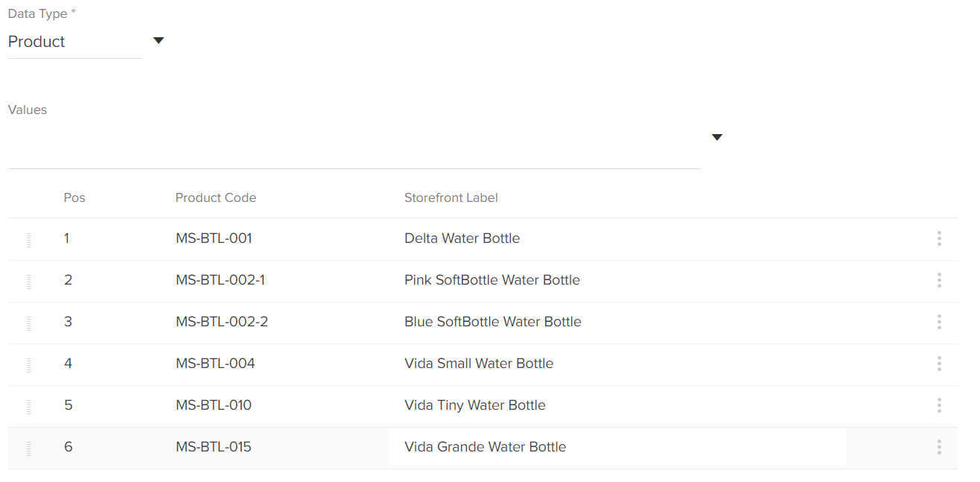Open the row menu for Vida Grande Water Bottle
Image resolution: width=980 pixels, height=482 pixels.
939,447
